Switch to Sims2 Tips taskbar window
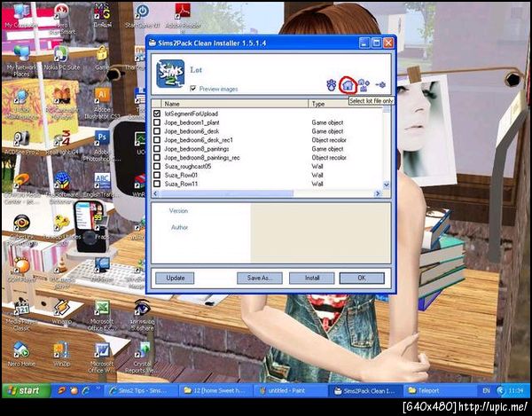This screenshot has width=532, height=416. click(x=141, y=391)
